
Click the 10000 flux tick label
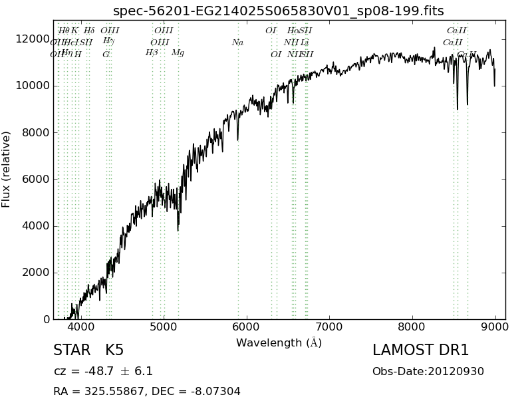coord(33,86)
